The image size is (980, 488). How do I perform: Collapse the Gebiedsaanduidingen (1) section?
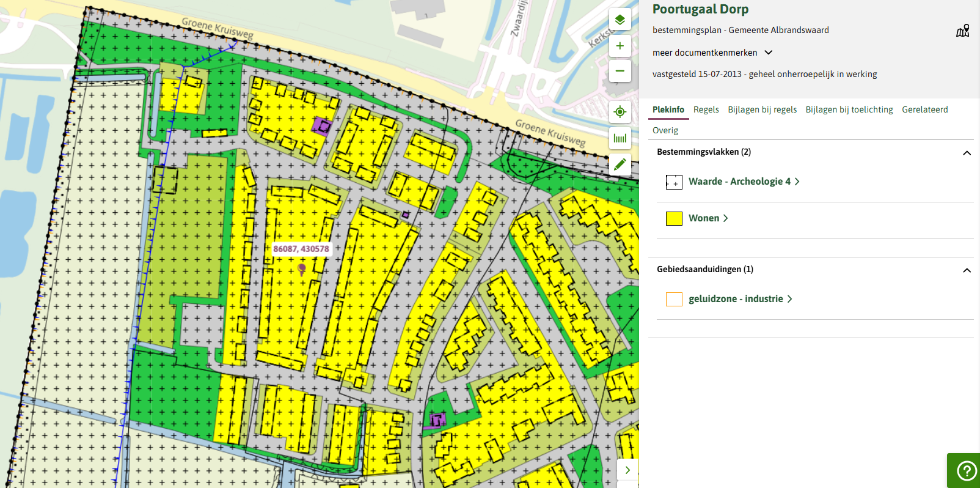coord(967,270)
